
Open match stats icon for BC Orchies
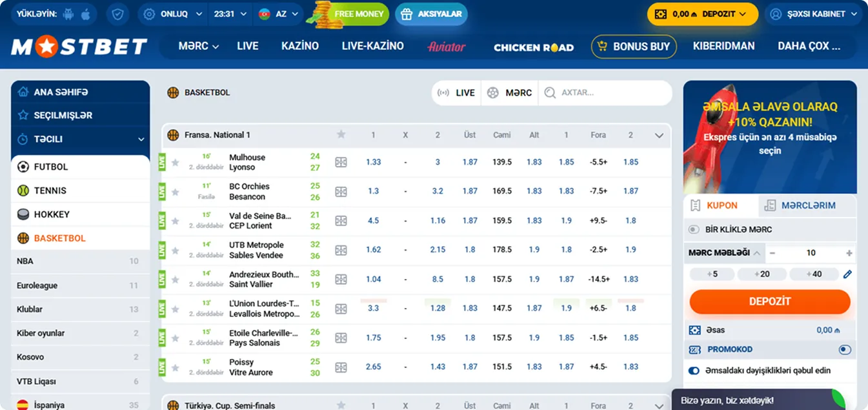[x=341, y=191]
